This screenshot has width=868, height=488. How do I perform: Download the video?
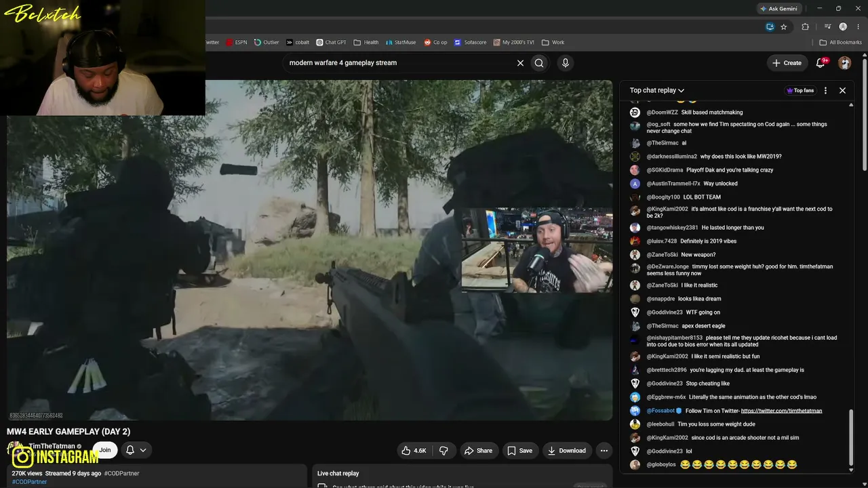point(567,451)
